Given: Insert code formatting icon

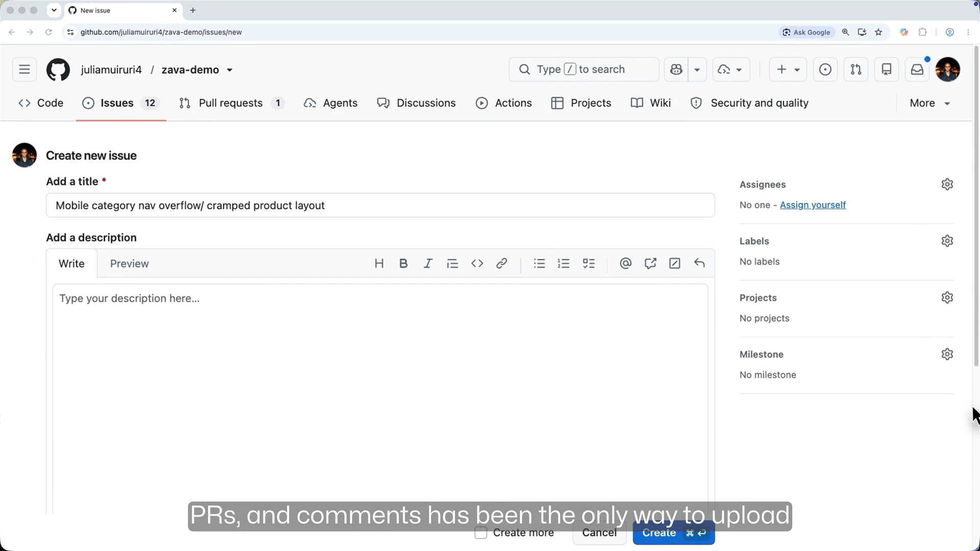Looking at the screenshot, I should pos(477,264).
